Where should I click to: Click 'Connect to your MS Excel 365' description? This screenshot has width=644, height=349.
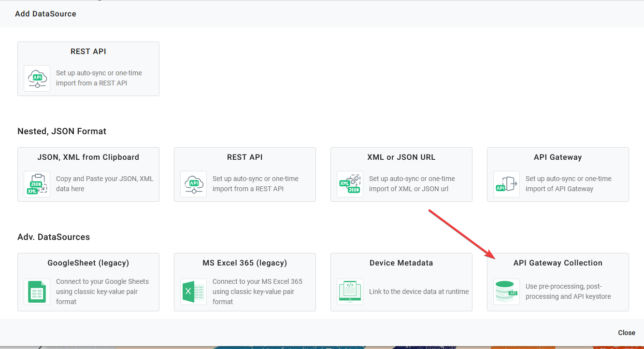[258, 281]
